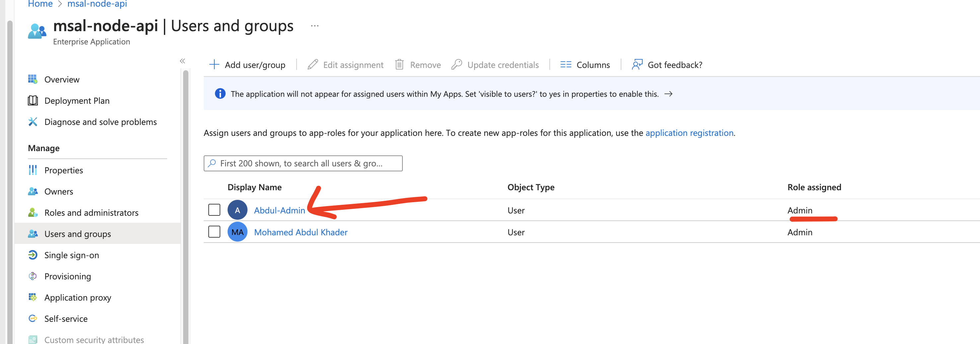The height and width of the screenshot is (344, 980).
Task: Click the search users and groups field
Action: 303,163
